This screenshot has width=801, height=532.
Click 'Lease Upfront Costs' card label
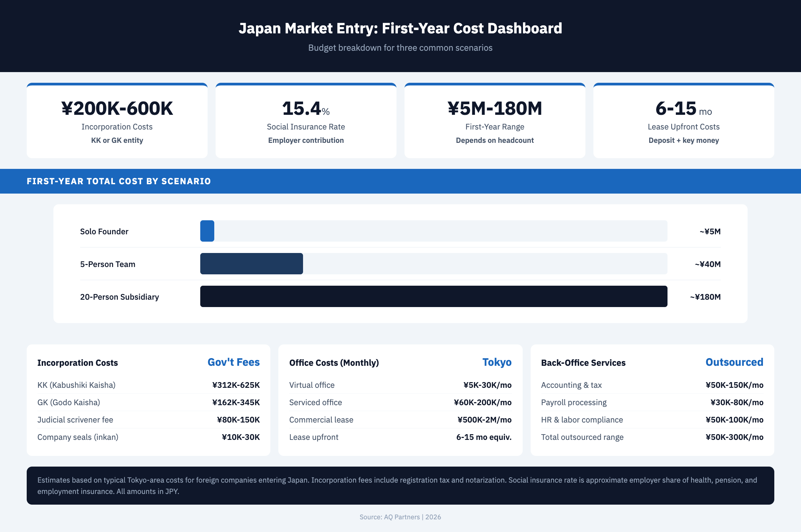click(x=684, y=126)
